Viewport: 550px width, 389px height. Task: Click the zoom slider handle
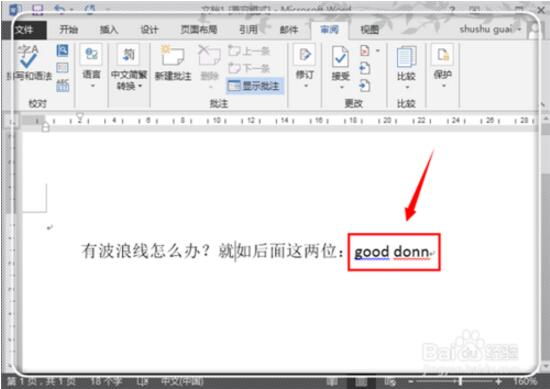(x=460, y=381)
